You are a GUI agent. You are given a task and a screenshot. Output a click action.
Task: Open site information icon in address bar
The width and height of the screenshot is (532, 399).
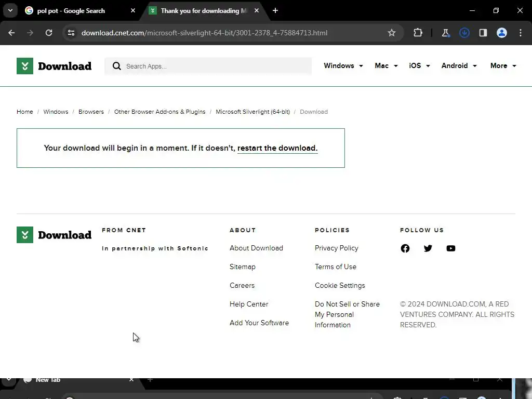(71, 33)
